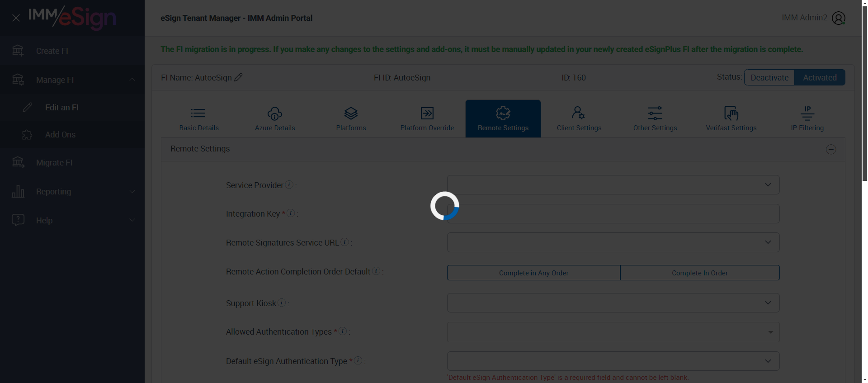Screen dimensions: 868x383
Task: Click Activated status toggle
Action: (x=820, y=77)
